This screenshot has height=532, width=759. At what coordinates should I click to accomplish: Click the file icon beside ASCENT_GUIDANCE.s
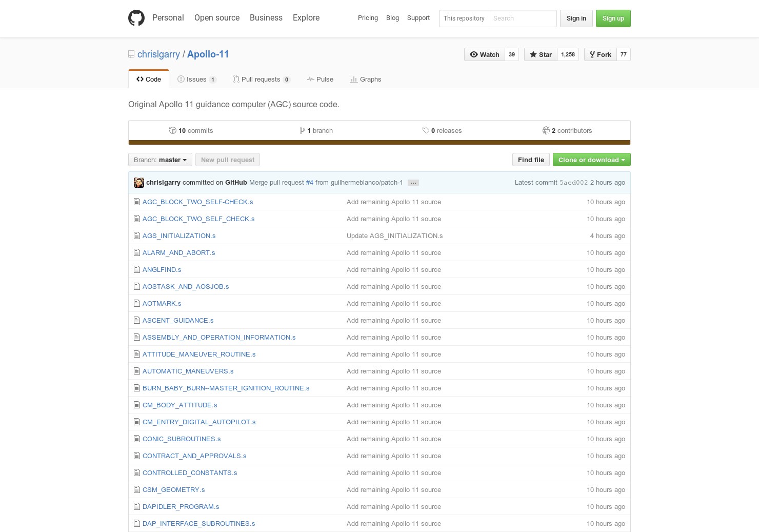137,321
